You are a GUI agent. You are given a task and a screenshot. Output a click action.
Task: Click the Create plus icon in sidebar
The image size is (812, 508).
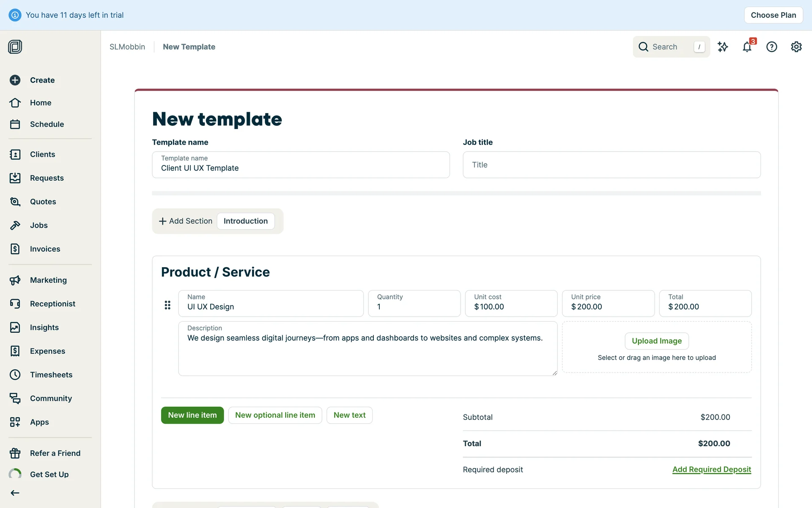pos(15,80)
